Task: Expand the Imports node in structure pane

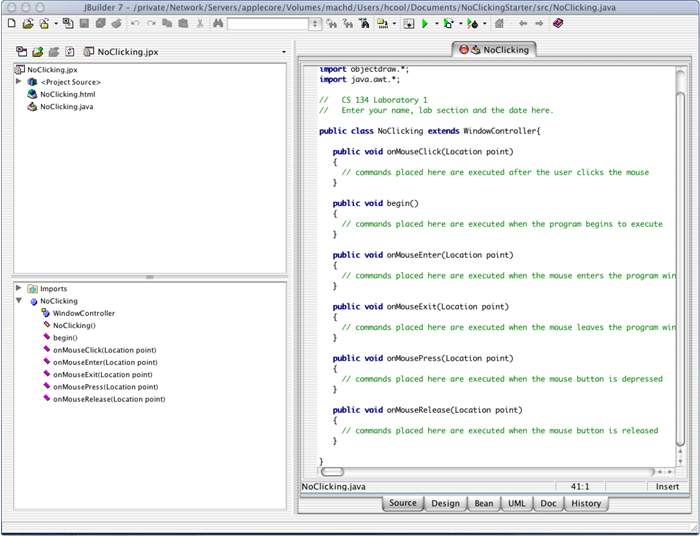Action: coord(19,288)
